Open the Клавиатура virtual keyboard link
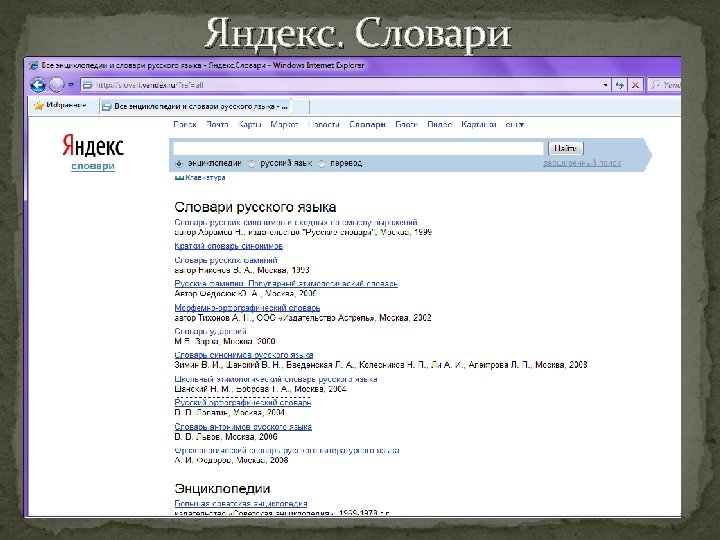The width and height of the screenshot is (720, 540). pos(205,178)
